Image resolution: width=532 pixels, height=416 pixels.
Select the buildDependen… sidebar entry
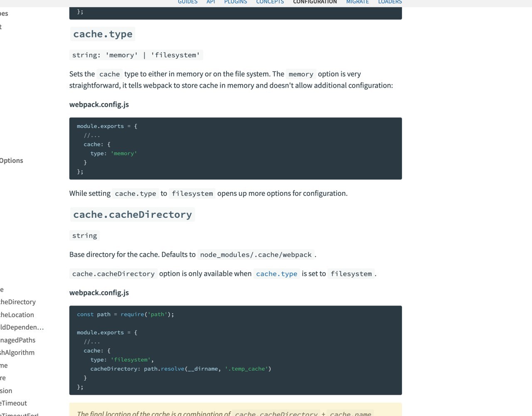click(22, 327)
